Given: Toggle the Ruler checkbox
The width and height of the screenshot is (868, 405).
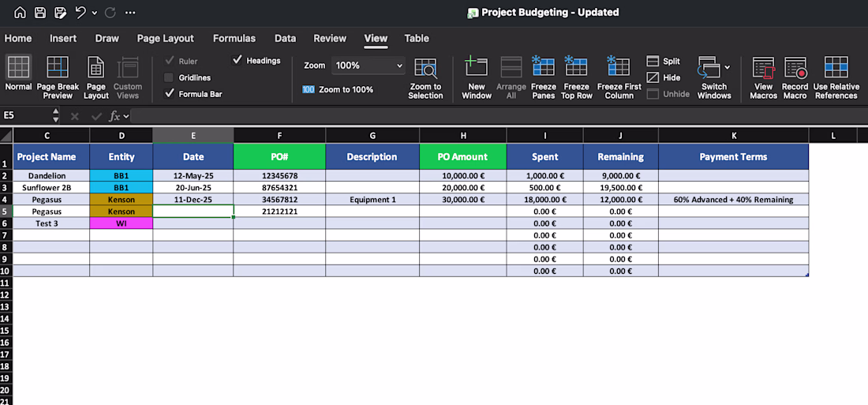Looking at the screenshot, I should 169,61.
